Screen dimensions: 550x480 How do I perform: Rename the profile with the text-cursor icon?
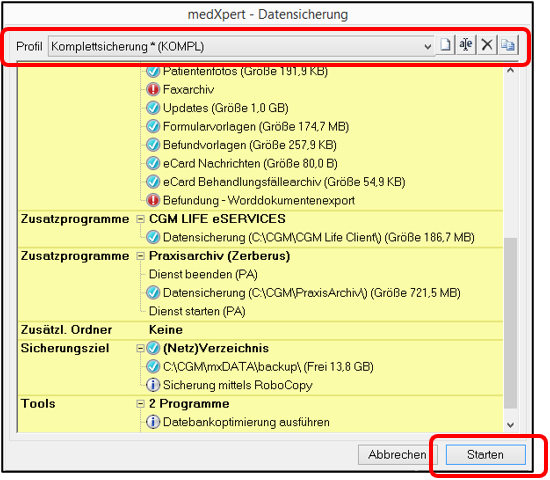coord(466,45)
